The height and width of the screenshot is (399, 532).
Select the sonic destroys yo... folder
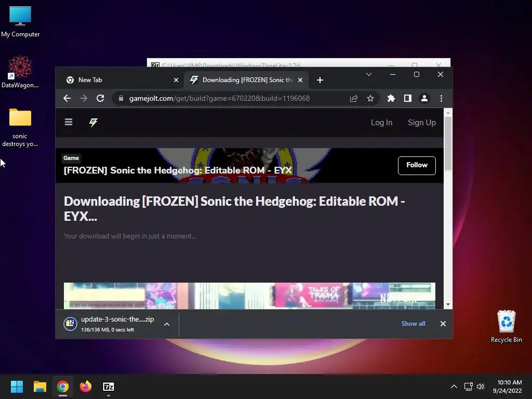click(20, 128)
